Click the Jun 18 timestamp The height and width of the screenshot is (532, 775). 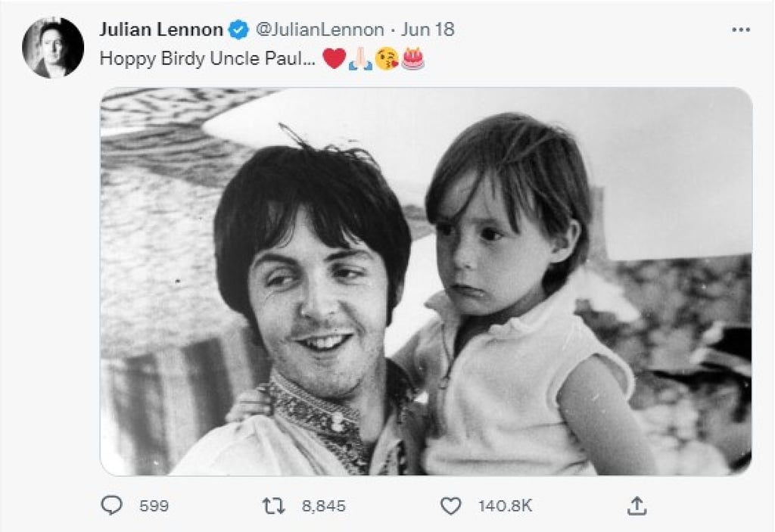tap(428, 30)
